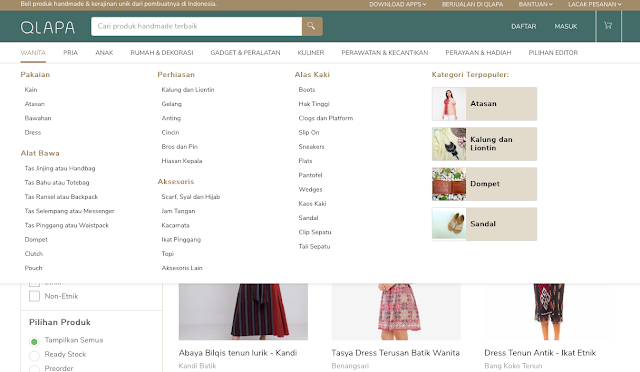Focus the product search field
640x372 pixels.
click(196, 26)
